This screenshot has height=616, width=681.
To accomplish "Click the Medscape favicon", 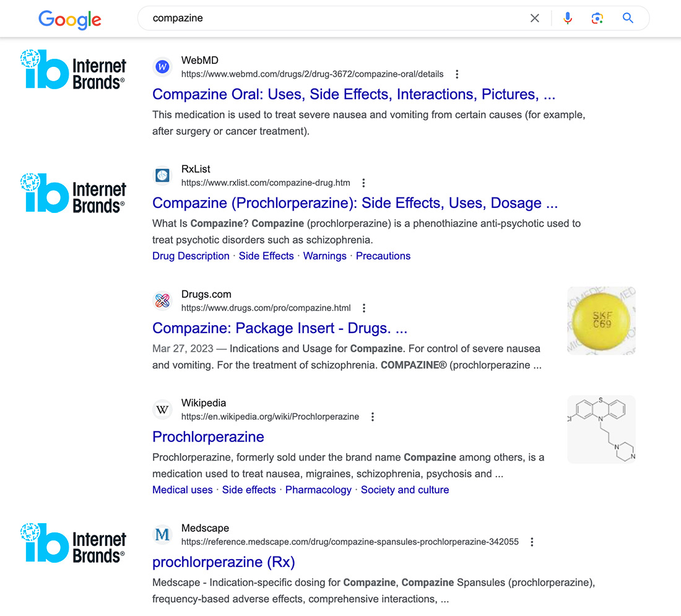I will (x=162, y=534).
